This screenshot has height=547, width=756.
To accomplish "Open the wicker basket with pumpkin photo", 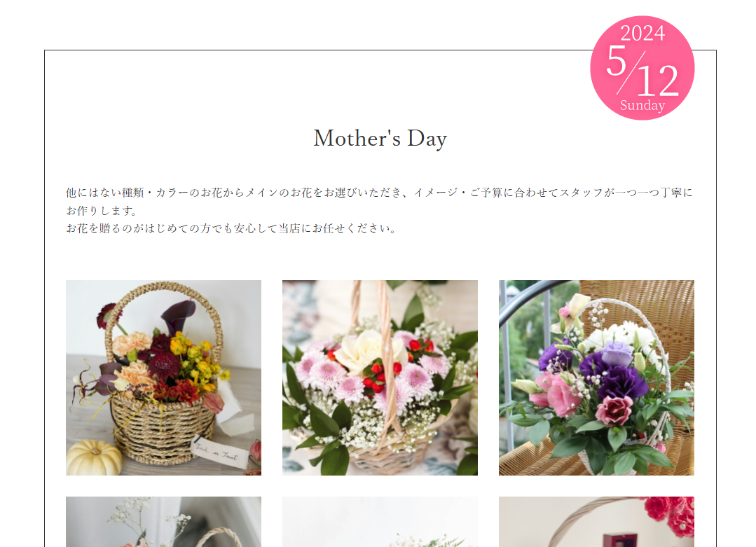I will (163, 378).
